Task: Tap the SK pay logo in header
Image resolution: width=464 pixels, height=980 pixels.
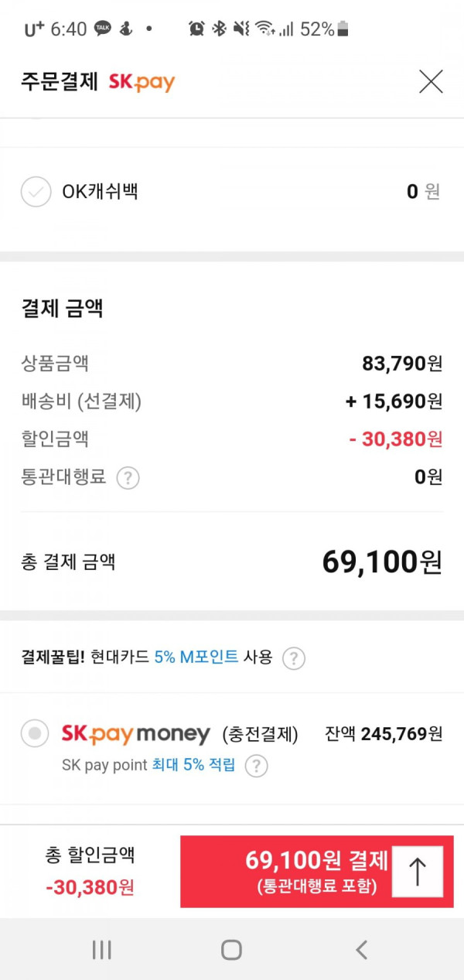Action: tap(142, 82)
